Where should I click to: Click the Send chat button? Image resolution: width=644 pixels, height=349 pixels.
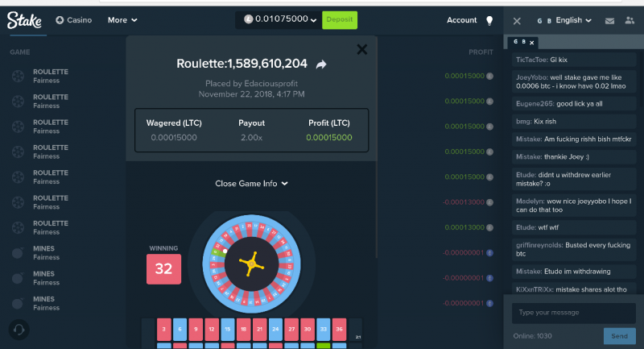click(x=619, y=336)
